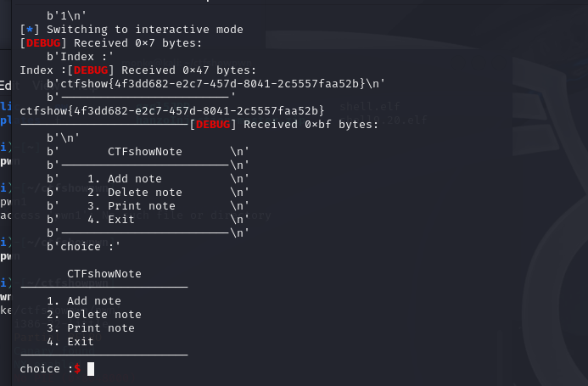Click "1. Add note" in the debug byte dump
588x386 pixels.
coord(124,179)
